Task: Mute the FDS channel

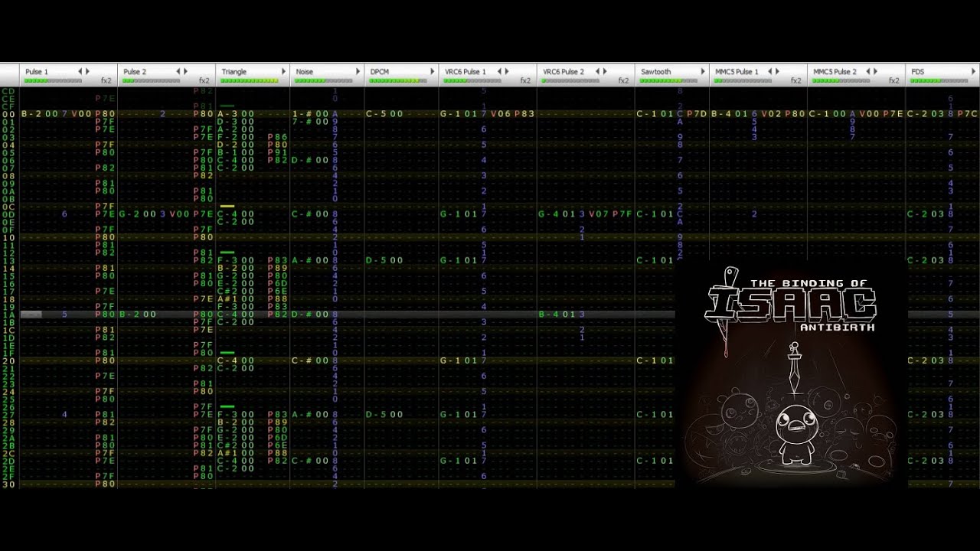Action: [917, 71]
